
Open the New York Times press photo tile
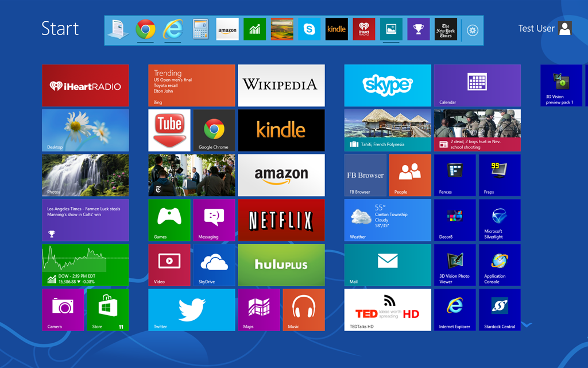pos(192,175)
